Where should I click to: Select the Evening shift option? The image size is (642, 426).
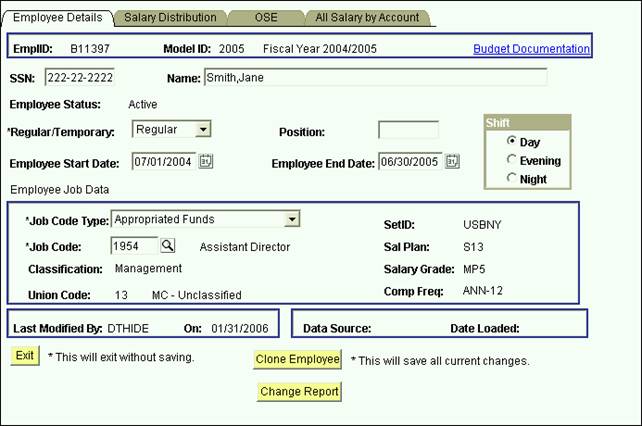[512, 160]
